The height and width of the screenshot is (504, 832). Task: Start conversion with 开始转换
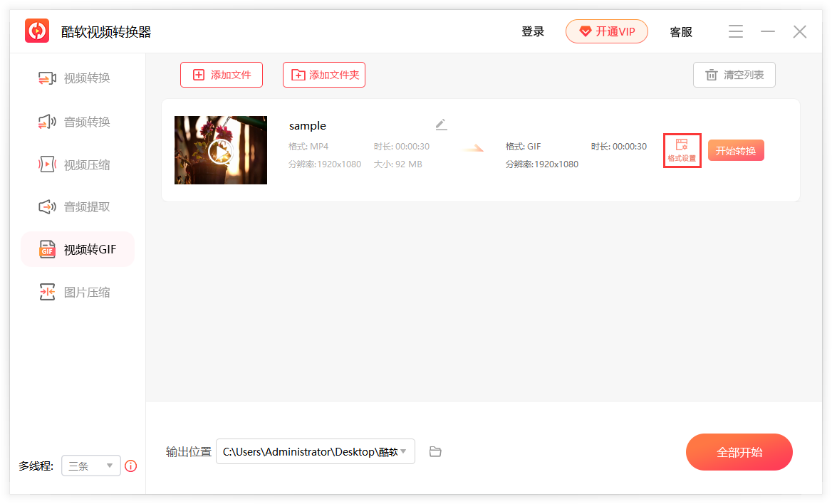[736, 151]
